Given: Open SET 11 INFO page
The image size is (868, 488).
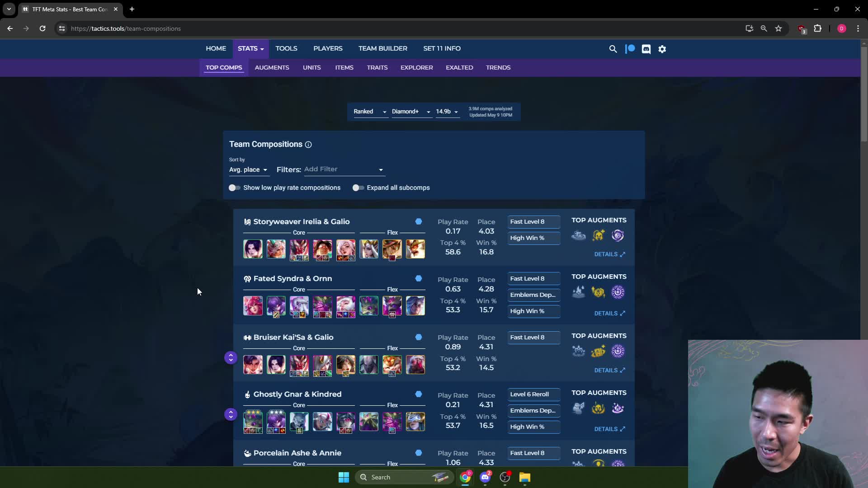Looking at the screenshot, I should coord(442,48).
